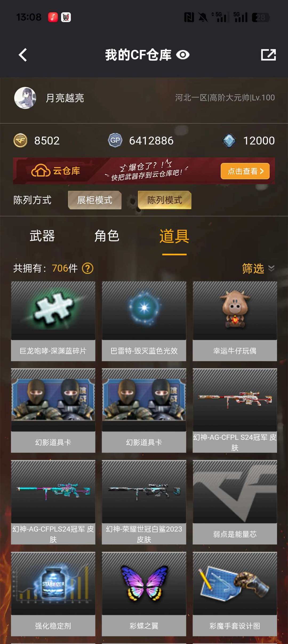Tap the GP currency icon

point(115,140)
